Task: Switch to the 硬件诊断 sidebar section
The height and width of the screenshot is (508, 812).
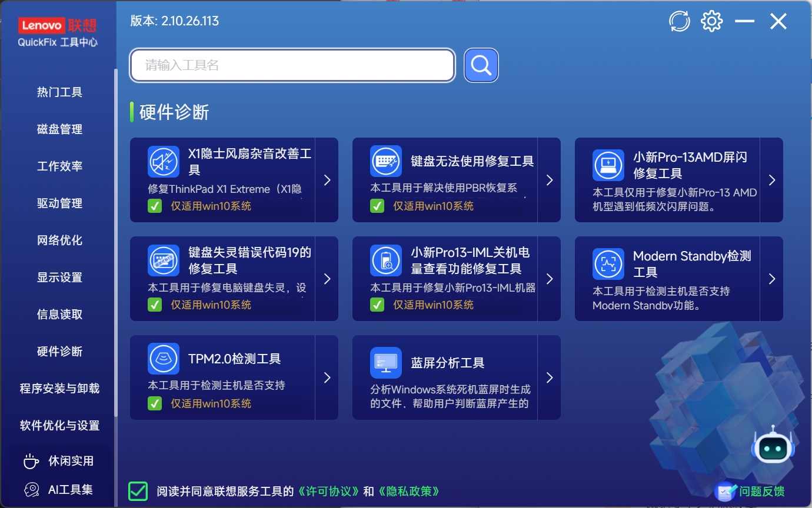Action: [59, 351]
